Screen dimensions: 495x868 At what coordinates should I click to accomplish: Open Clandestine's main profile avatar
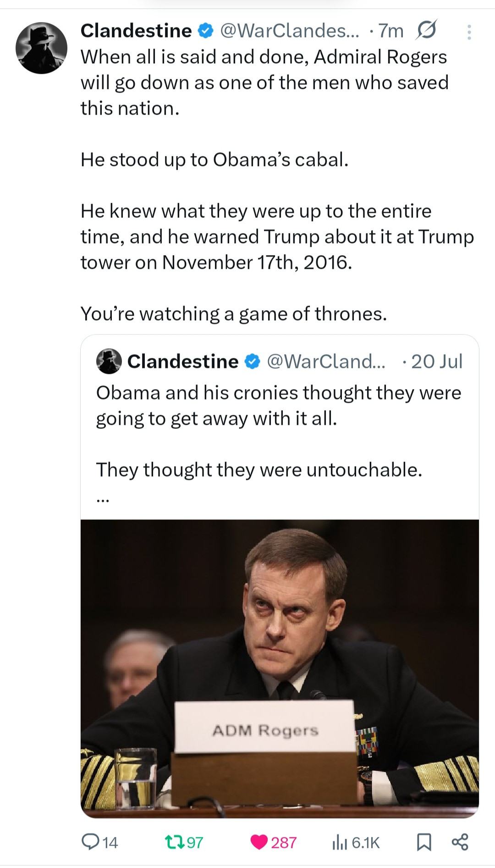pos(41,48)
